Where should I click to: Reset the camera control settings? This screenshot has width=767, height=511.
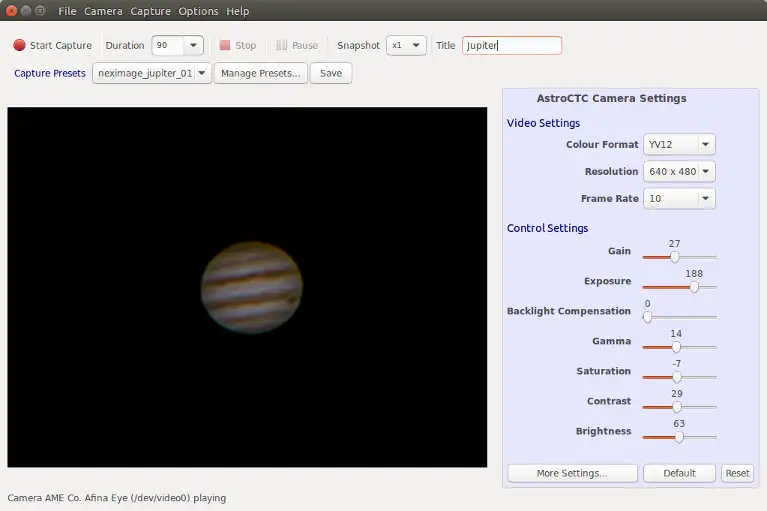click(737, 473)
